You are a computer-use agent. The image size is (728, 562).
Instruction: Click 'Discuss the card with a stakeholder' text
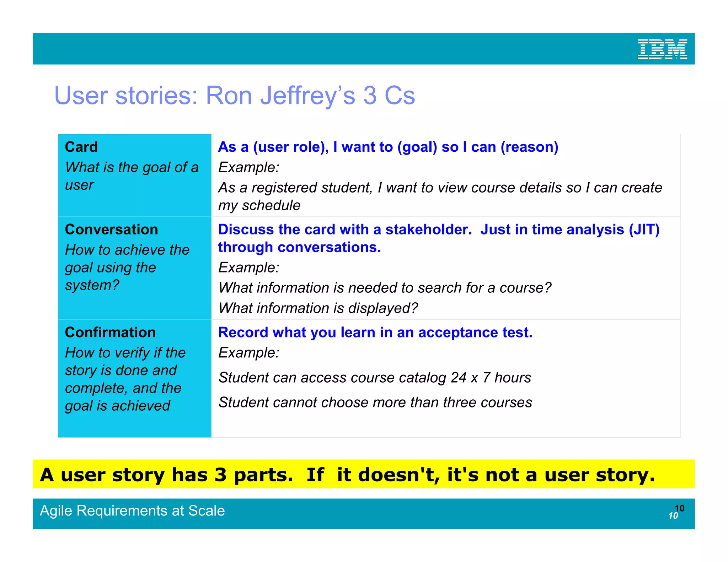click(x=439, y=238)
